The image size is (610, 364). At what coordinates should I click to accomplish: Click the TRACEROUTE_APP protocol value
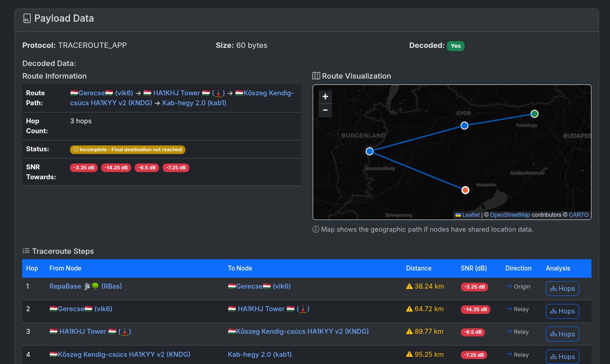(93, 46)
